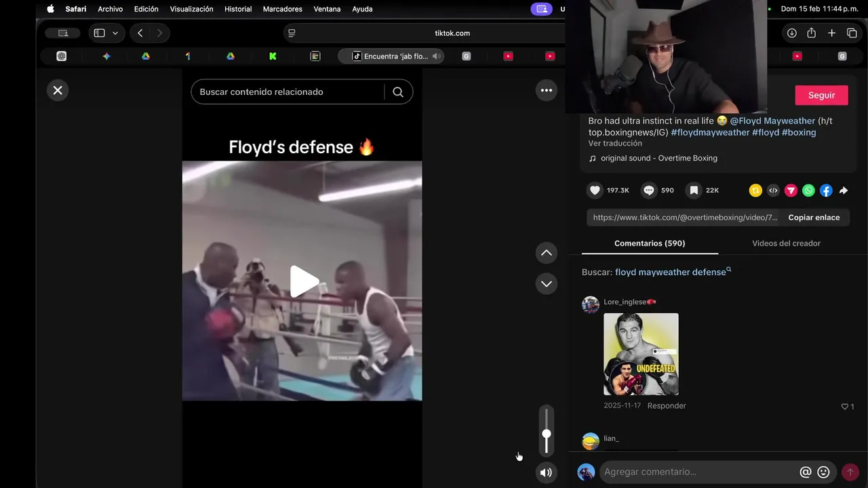868x488 pixels.
Task: Get the embed code icon
Action: coord(773,190)
